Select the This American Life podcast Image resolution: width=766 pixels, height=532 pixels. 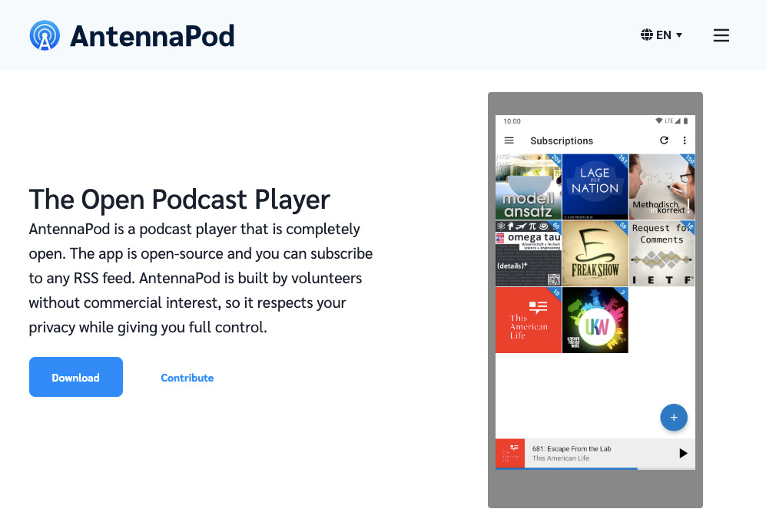click(x=529, y=320)
